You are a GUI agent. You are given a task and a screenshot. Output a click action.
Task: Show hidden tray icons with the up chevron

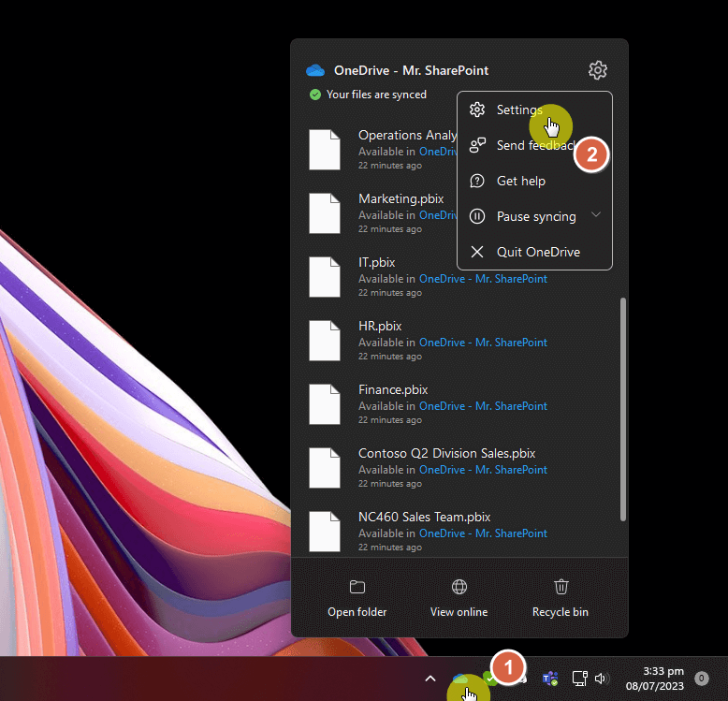(x=430, y=679)
